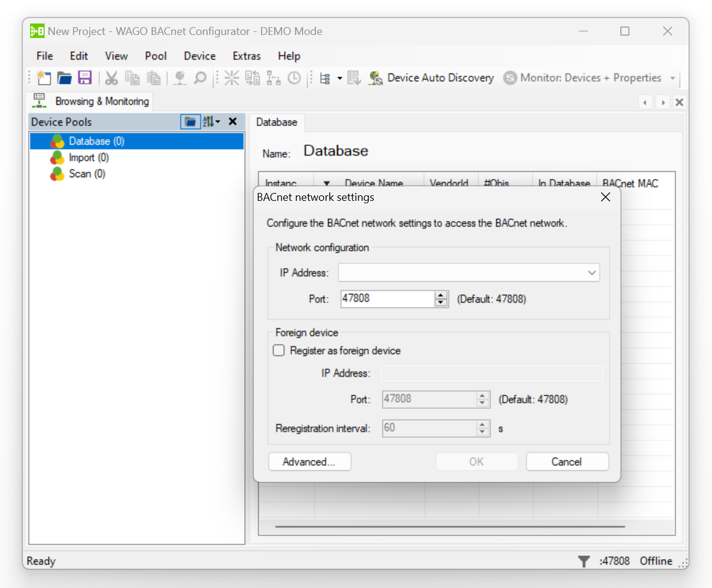Expand the network IP Address dropdown

pyautogui.click(x=591, y=273)
